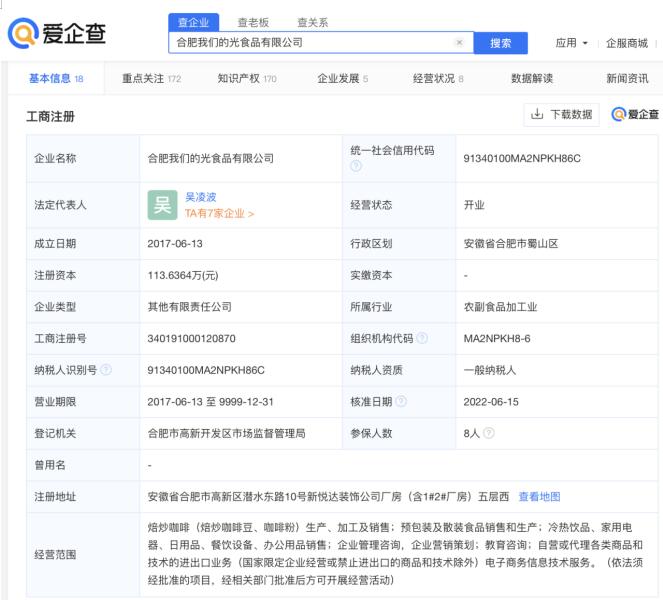Open 查看地图 link

pyautogui.click(x=539, y=496)
